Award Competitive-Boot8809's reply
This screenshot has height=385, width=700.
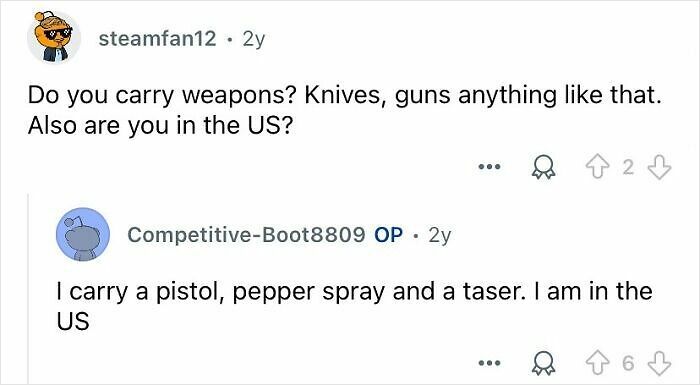coord(543,363)
